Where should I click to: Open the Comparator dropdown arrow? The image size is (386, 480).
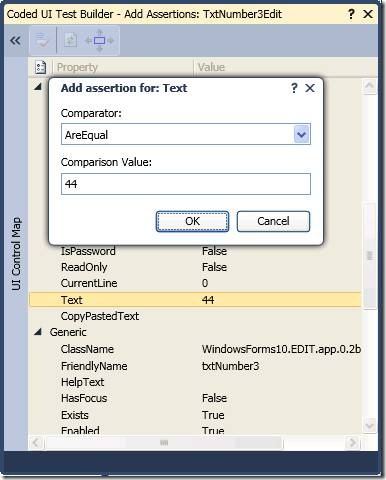click(302, 134)
